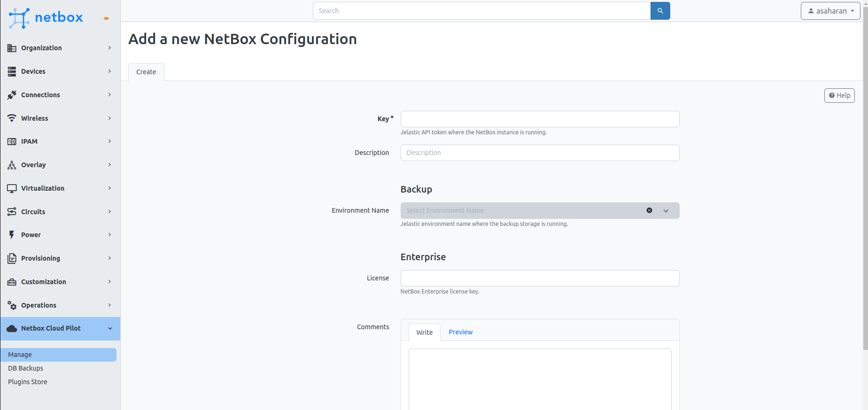Click the Wireless wifi icon
The image size is (868, 410).
click(x=12, y=118)
